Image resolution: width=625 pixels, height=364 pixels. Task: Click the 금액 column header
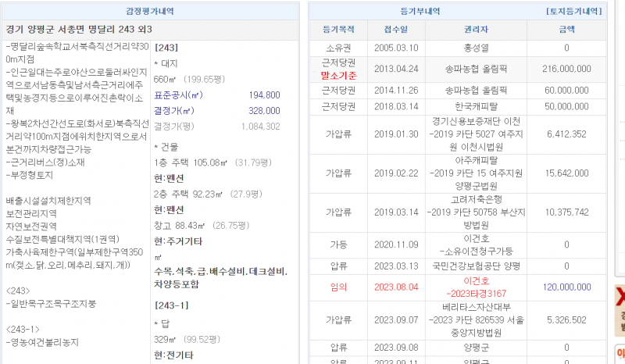point(566,30)
